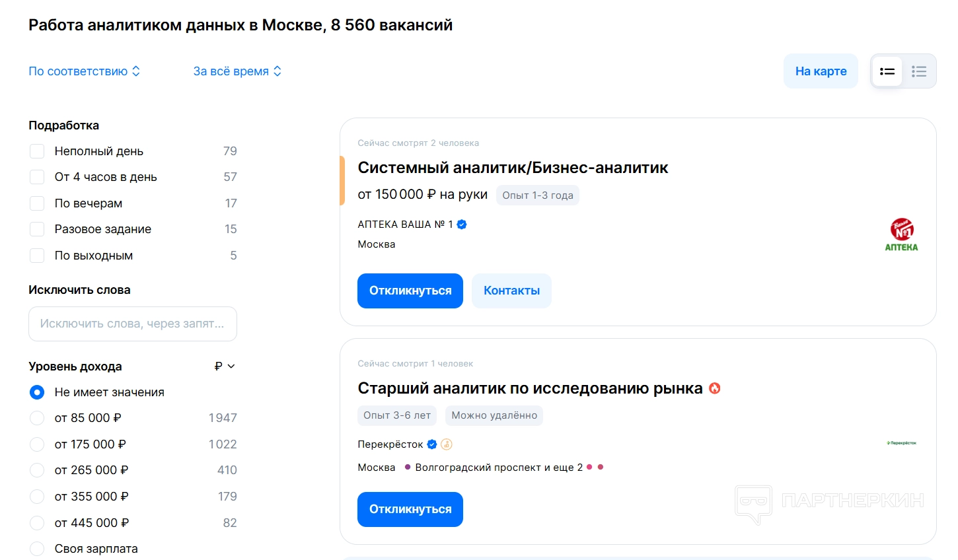Click Перекрёсток verified checkmark badge

coord(432,444)
